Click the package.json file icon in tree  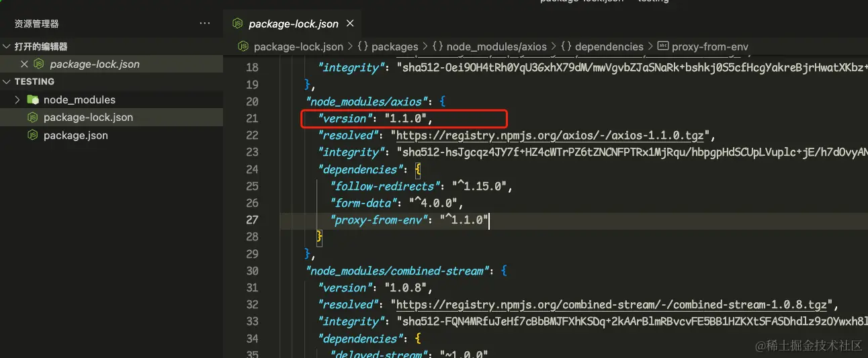coord(32,135)
